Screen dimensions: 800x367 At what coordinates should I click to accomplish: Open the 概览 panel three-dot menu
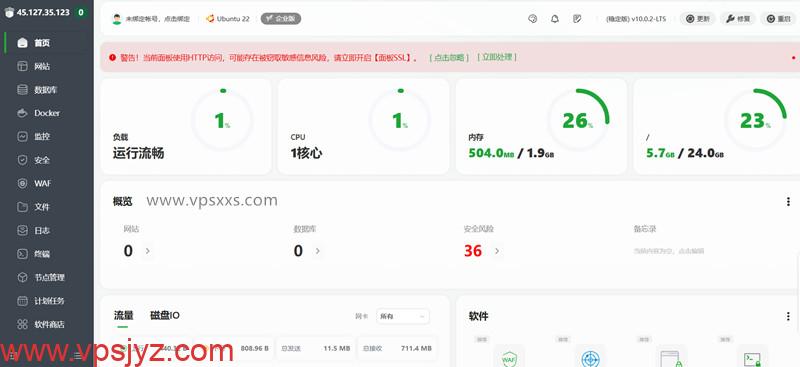coord(788,202)
